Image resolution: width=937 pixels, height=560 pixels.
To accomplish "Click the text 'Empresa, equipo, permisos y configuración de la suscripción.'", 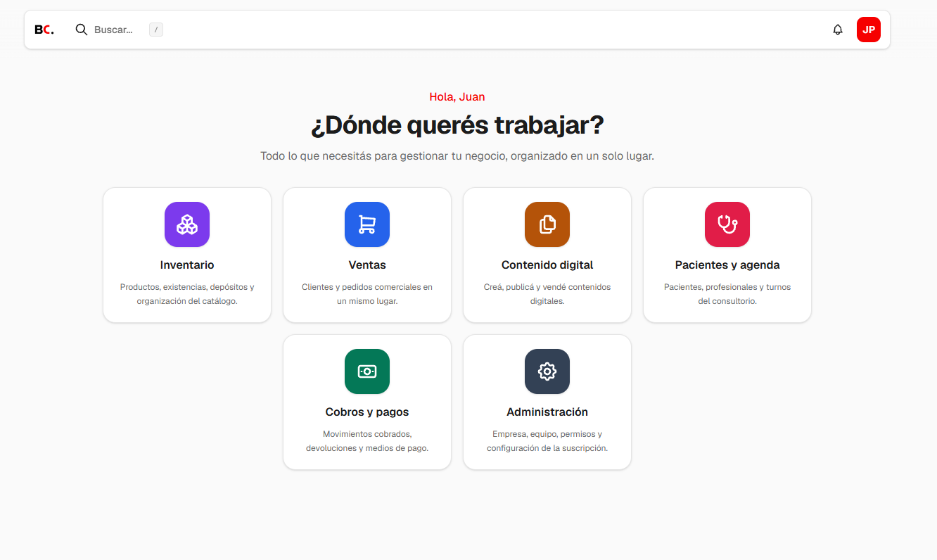I will pos(547,441).
